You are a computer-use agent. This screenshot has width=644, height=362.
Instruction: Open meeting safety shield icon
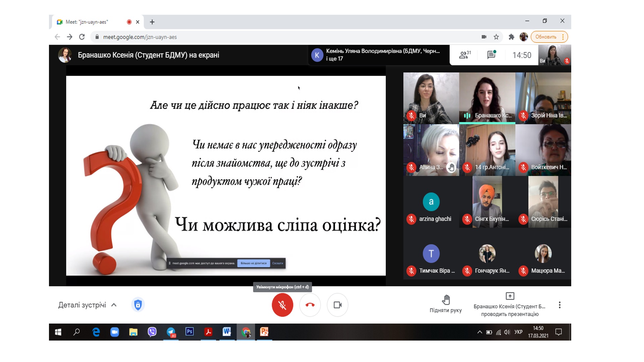click(138, 305)
